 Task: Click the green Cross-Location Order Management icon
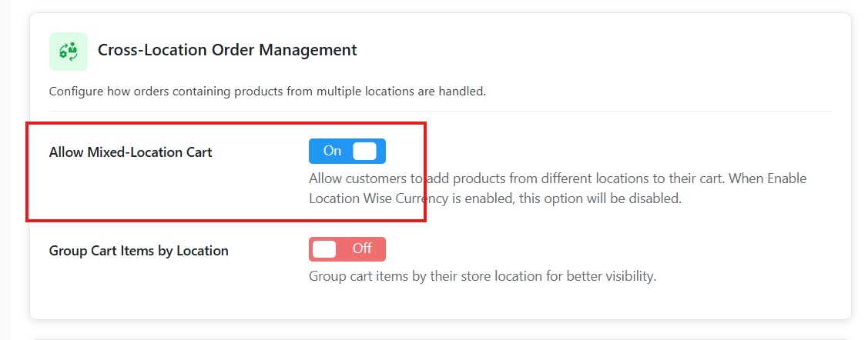coord(69,52)
